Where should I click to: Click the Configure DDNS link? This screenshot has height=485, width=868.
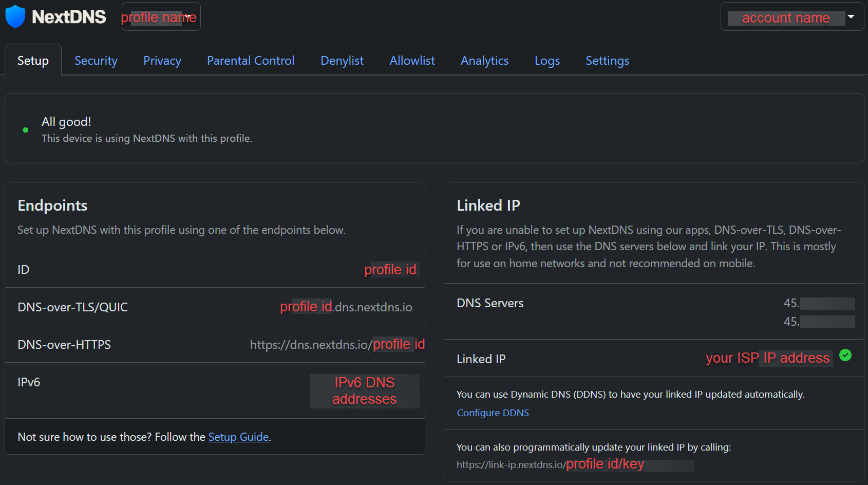[x=493, y=413]
